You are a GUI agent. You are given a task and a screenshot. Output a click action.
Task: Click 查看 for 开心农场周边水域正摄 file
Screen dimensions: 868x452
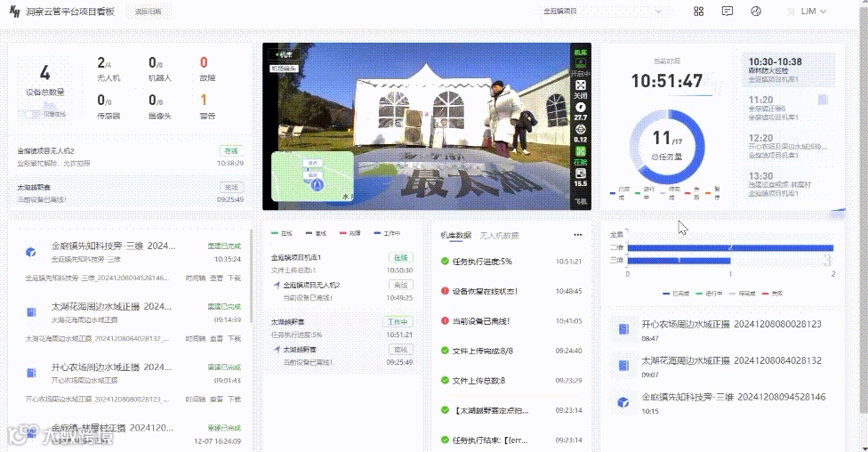tap(216, 399)
